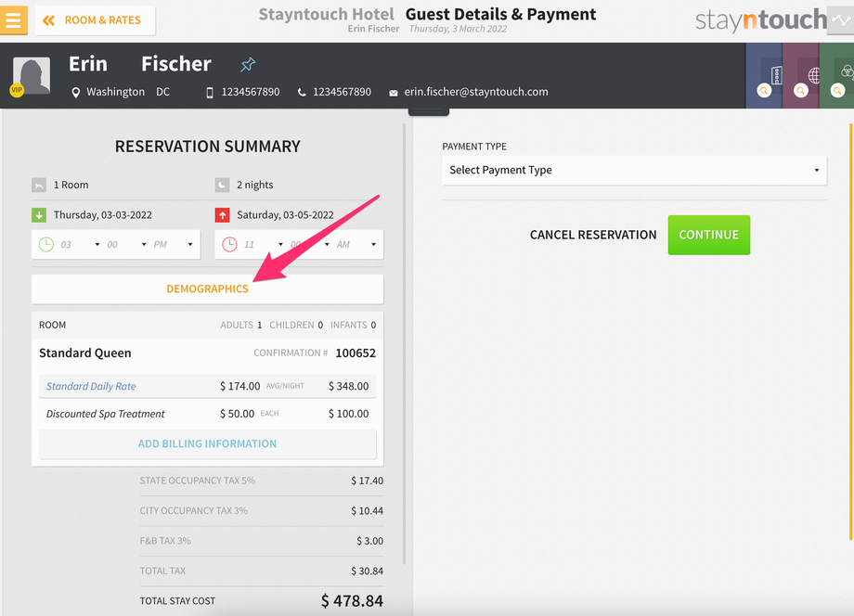Viewport: 854px width, 616px height.
Task: Click the red departure arrow icon
Action: [x=222, y=215]
